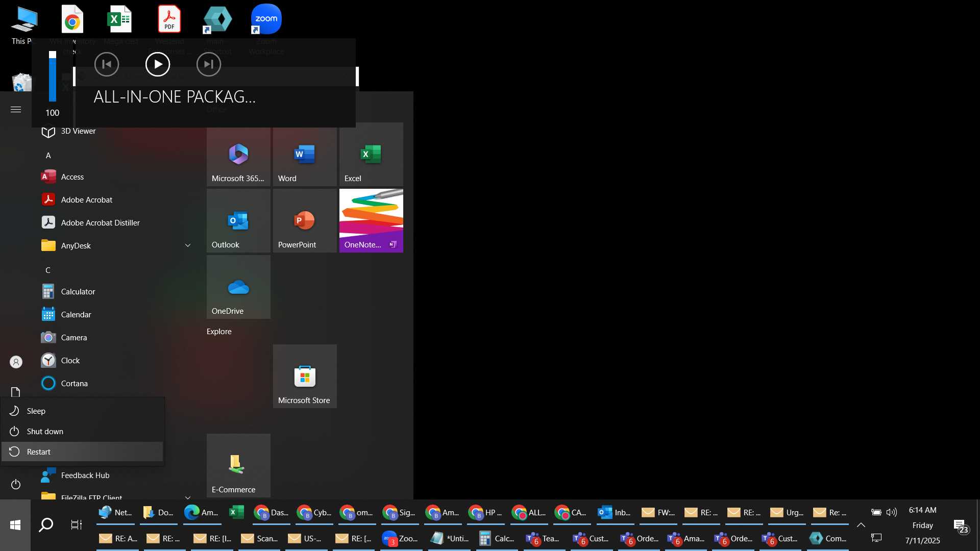Open This PC desktop icon
This screenshot has width=980, height=551.
(x=24, y=24)
